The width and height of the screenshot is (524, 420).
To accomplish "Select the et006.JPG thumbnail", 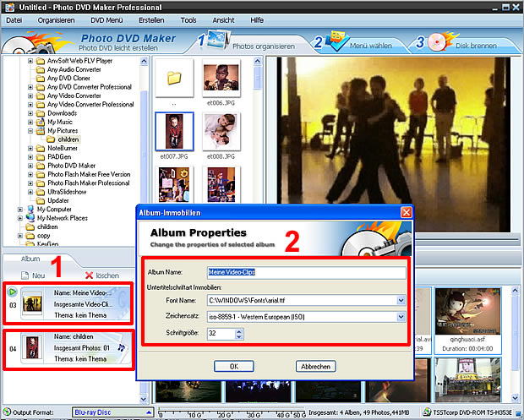I will (221, 79).
